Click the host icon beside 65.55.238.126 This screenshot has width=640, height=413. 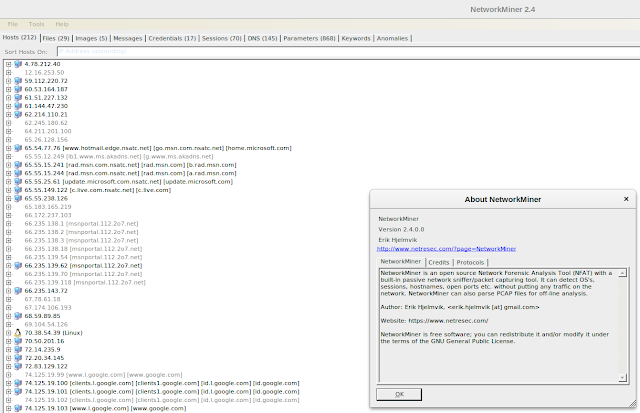[x=18, y=198]
